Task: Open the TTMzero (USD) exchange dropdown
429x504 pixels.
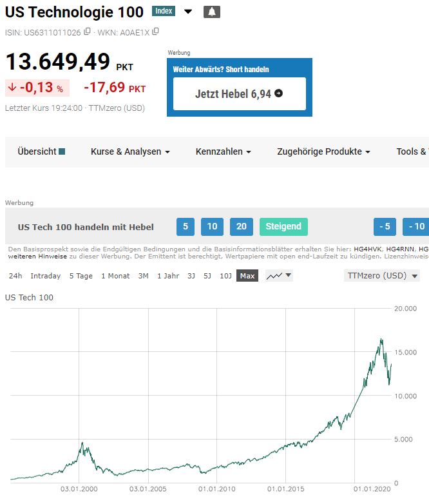Action: tap(382, 276)
